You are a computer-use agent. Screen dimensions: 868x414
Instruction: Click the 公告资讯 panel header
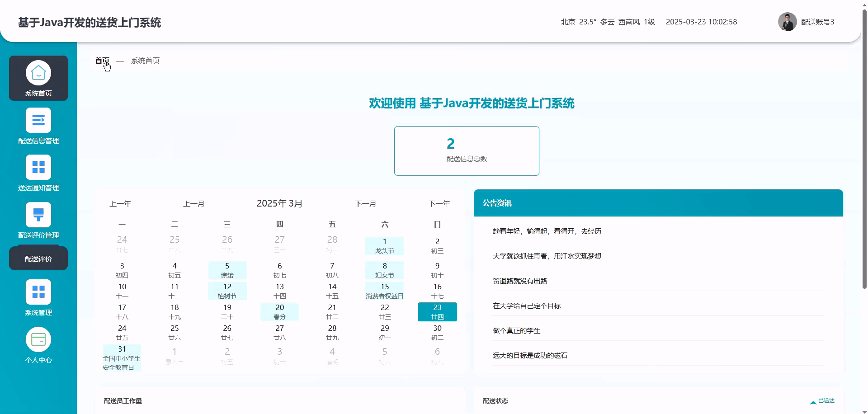[658, 203]
